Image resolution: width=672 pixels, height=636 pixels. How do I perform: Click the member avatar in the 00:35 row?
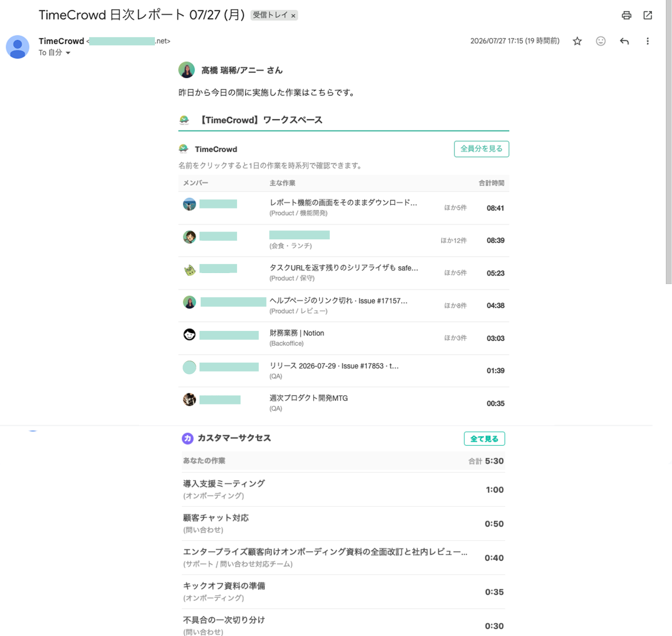tap(189, 399)
